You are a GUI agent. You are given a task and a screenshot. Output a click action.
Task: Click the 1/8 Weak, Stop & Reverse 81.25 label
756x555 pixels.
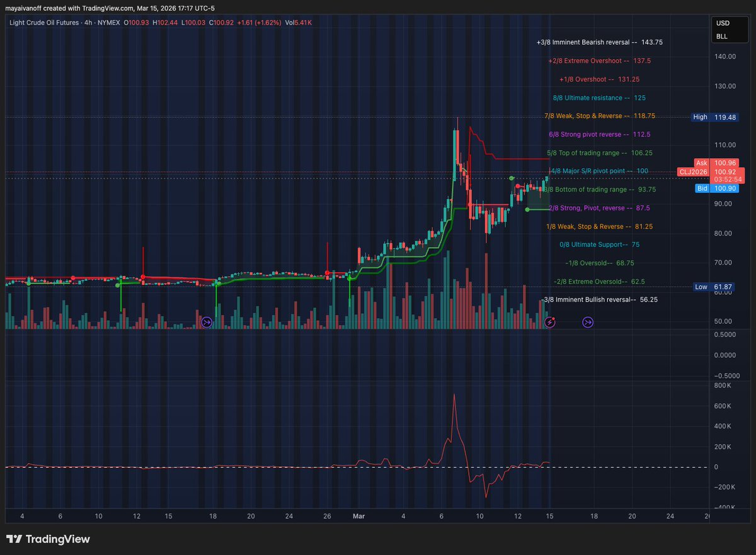(x=600, y=226)
